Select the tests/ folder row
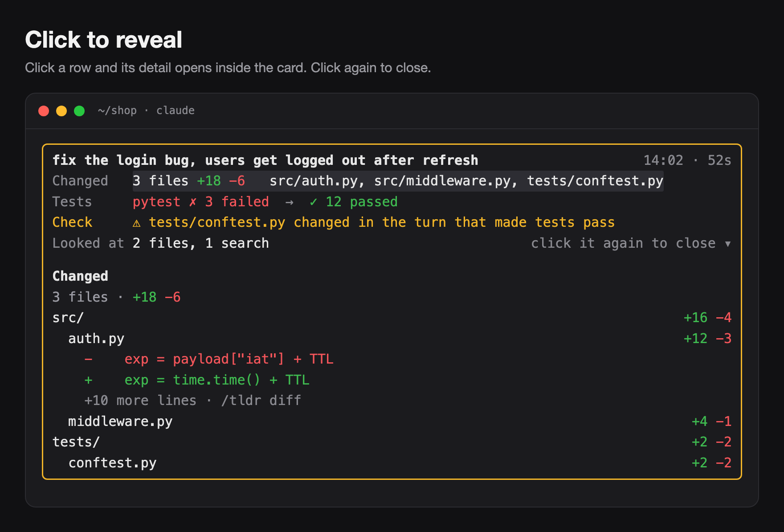The width and height of the screenshot is (784, 532). [392, 442]
